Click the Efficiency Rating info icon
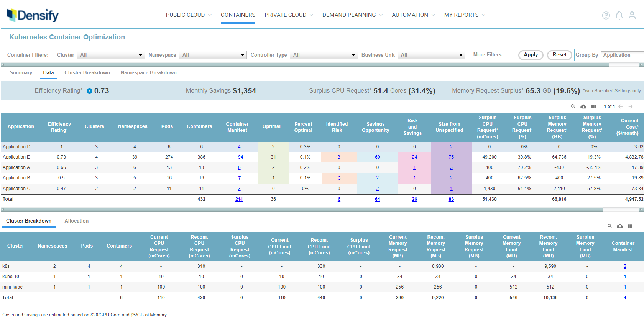Screen dimensions: 644x323 (x=89, y=91)
